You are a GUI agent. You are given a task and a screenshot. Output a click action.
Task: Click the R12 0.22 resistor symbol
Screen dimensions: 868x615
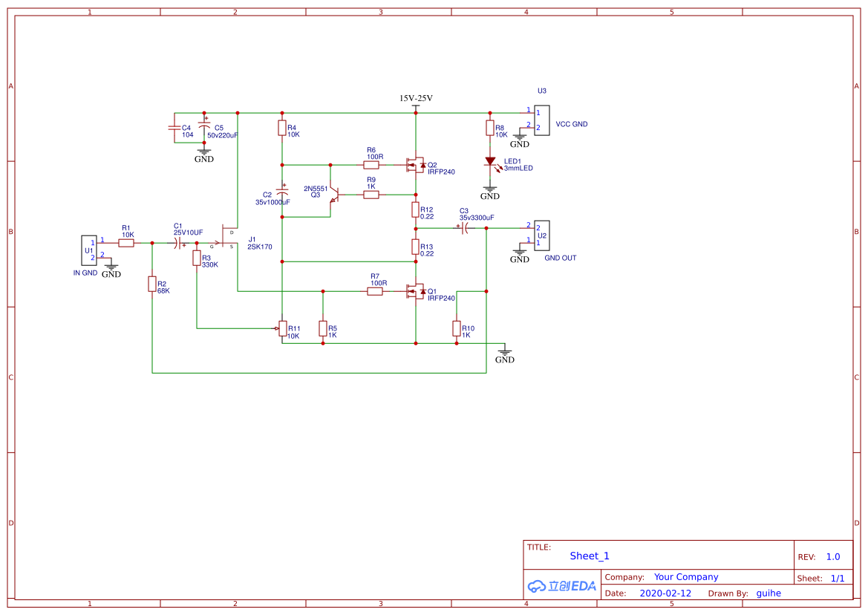416,210
